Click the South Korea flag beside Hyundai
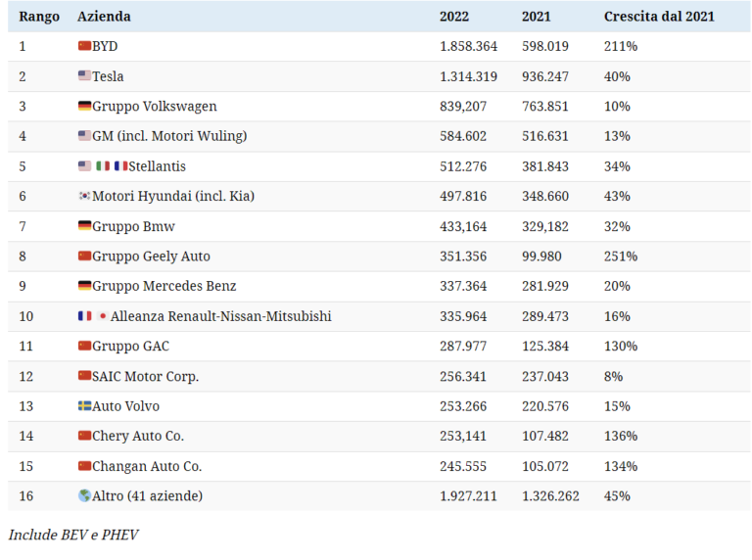 tap(84, 195)
